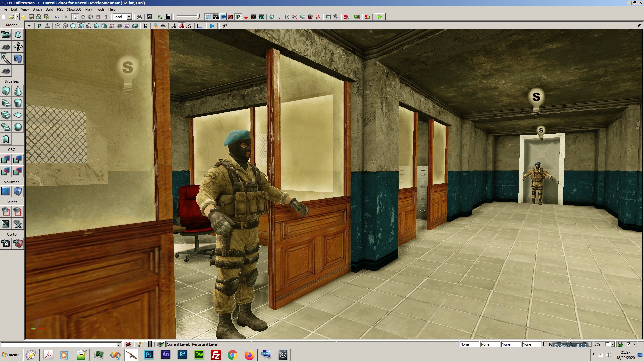
Task: Open scale snap 5% dropdown
Action: (612, 344)
